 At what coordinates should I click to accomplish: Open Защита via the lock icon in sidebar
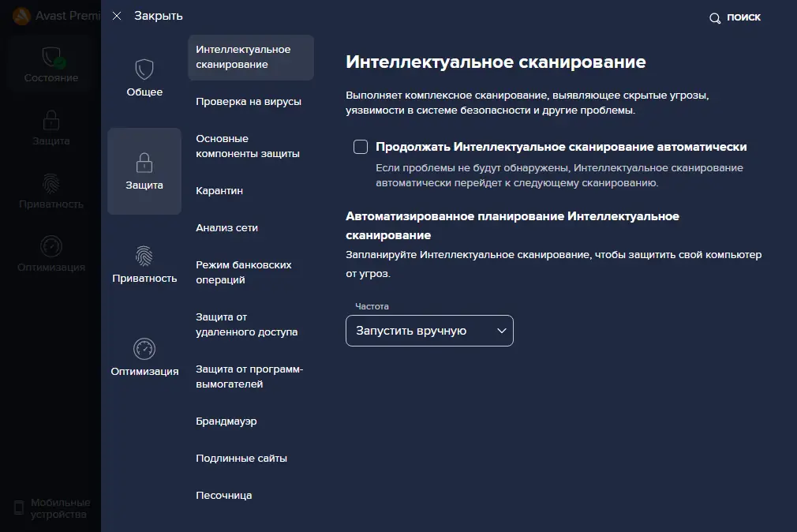[x=50, y=118]
